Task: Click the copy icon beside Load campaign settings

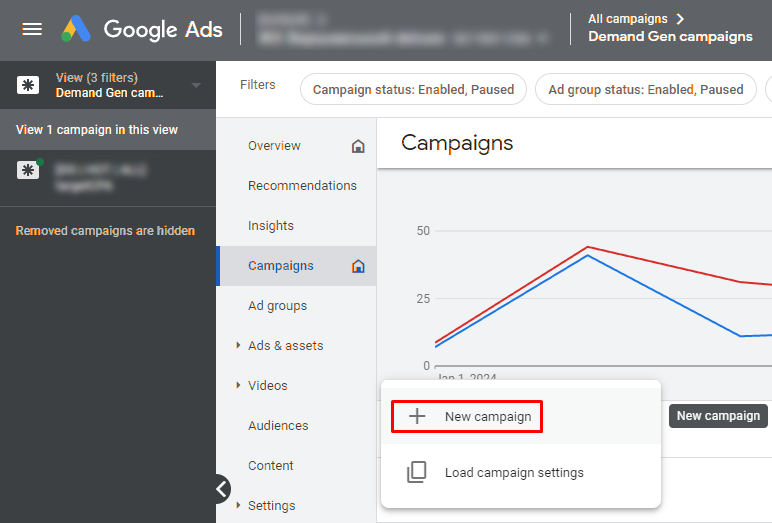Action: (417, 472)
